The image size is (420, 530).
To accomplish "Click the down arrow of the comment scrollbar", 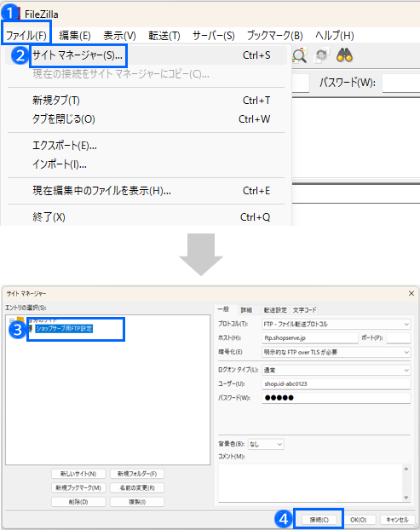I will [x=406, y=498].
